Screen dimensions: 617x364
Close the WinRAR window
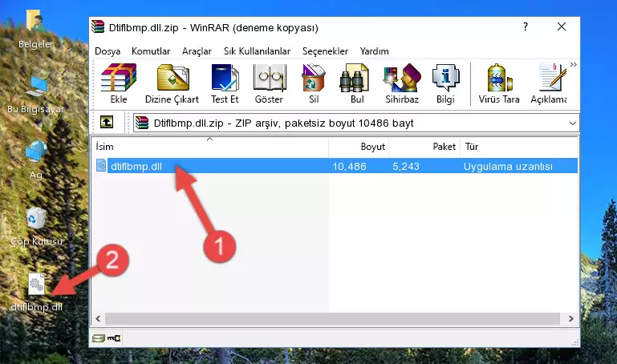coord(562,26)
